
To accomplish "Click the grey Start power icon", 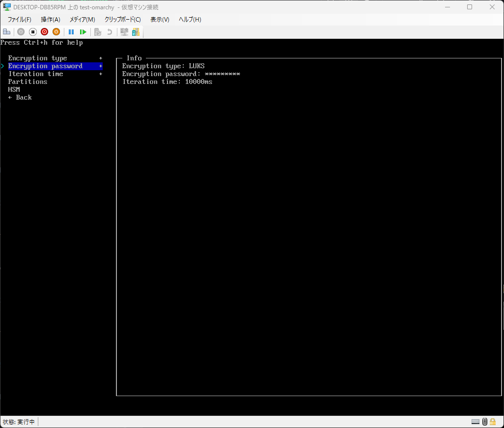I will tap(21, 32).
